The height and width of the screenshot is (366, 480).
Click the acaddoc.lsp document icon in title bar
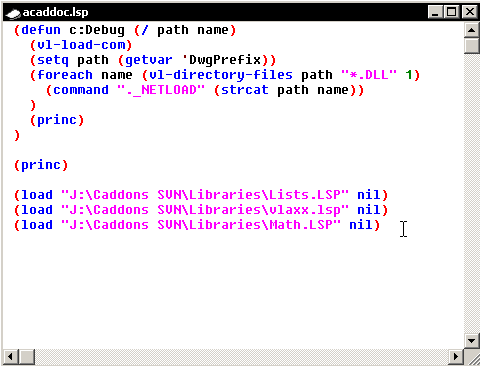13,13
